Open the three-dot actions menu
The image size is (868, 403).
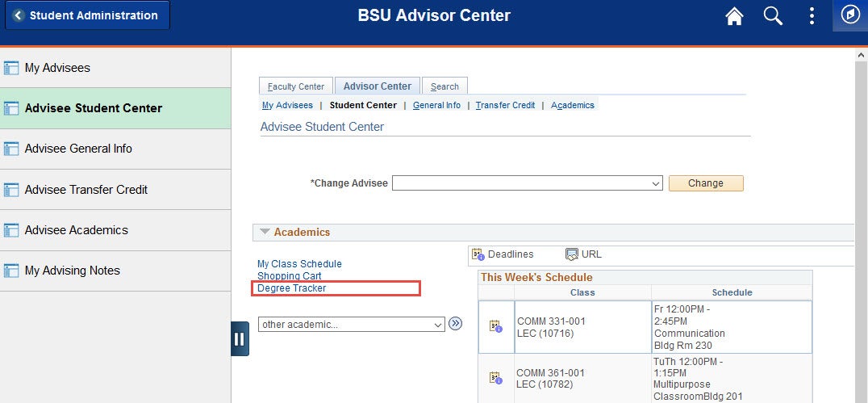coord(812,15)
